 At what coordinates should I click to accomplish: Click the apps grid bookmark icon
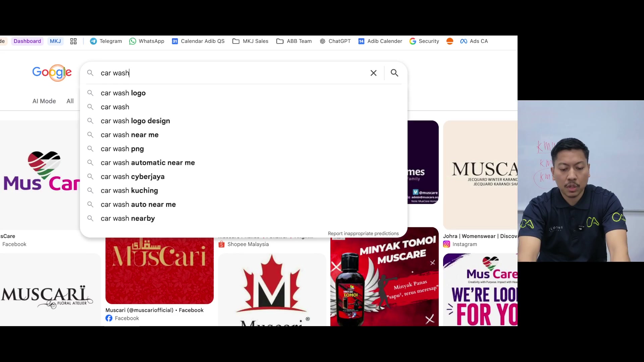pos(73,41)
